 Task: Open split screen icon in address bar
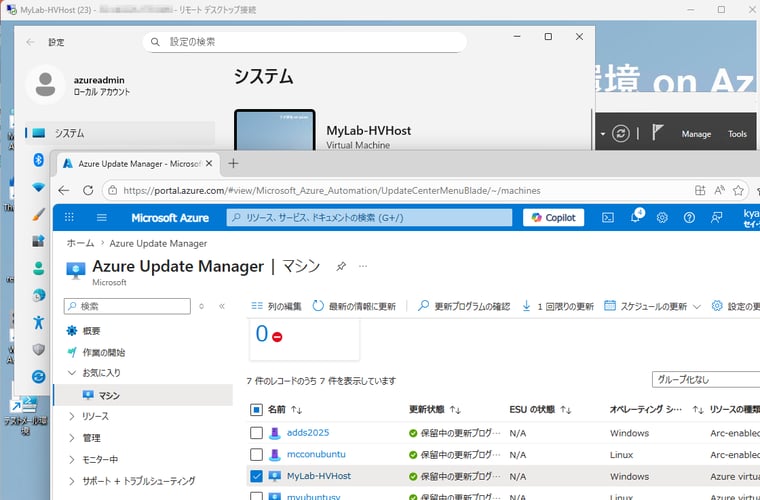tap(700, 190)
